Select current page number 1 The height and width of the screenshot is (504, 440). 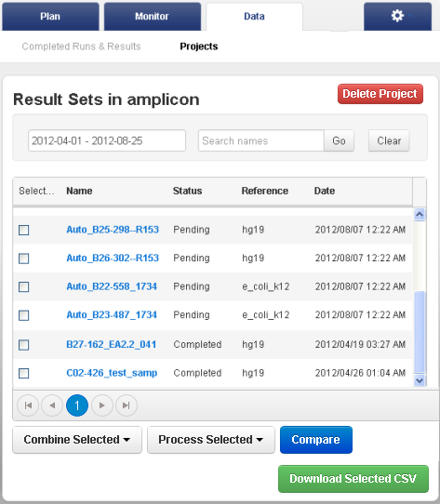point(77,405)
